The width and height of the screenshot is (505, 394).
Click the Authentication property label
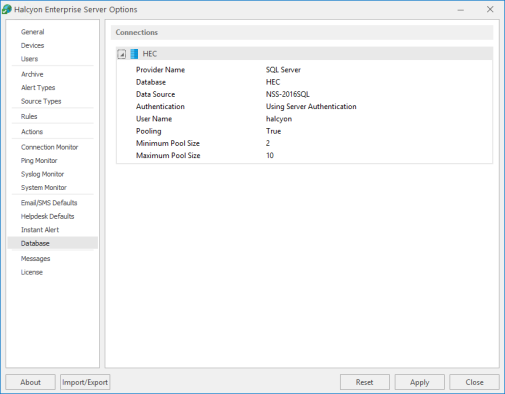(160, 106)
